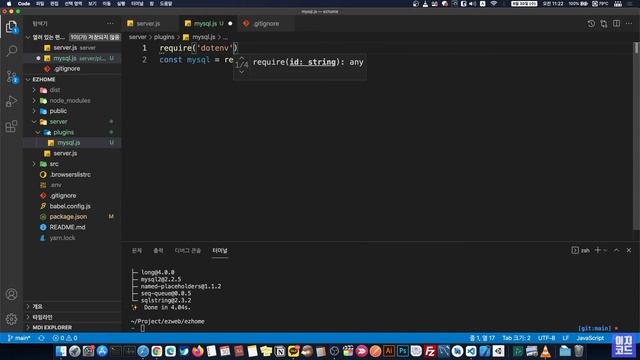Screen dimensions: 640x360
Task: Open the Accounts menu icon
Action: point(11,294)
